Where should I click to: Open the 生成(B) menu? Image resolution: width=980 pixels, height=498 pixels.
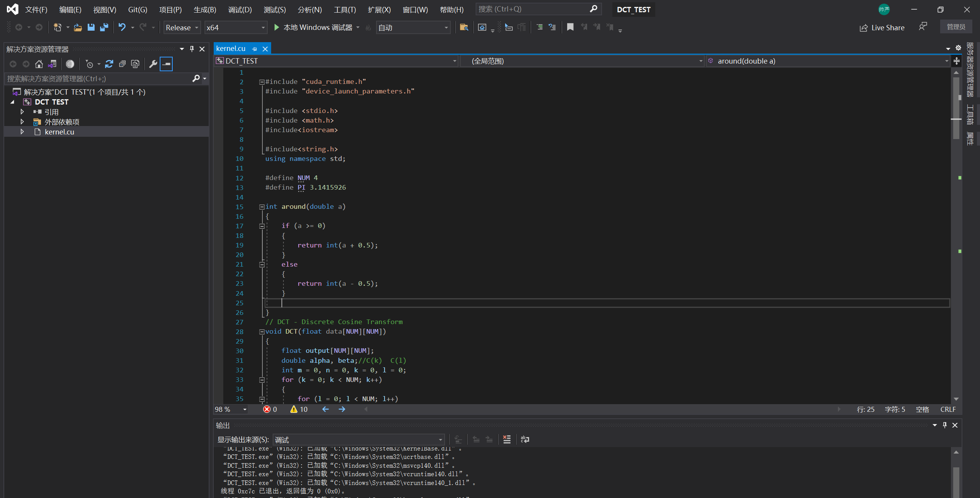pos(205,10)
